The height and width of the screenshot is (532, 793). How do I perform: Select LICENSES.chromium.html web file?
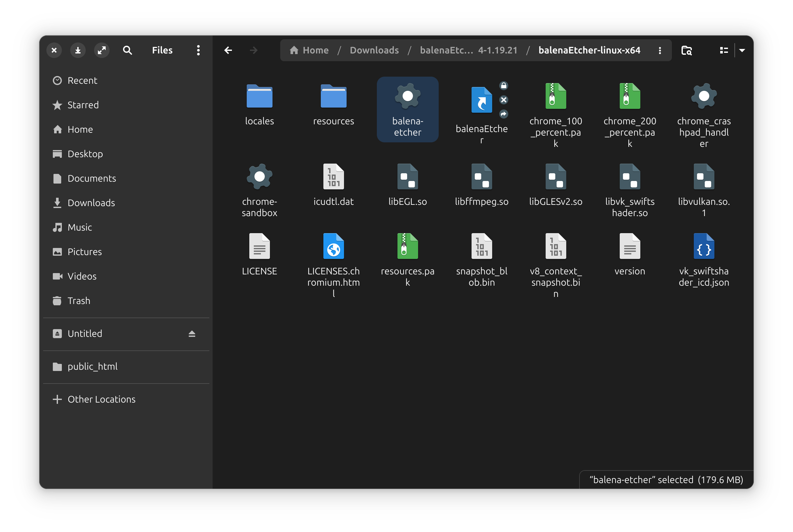point(333,246)
